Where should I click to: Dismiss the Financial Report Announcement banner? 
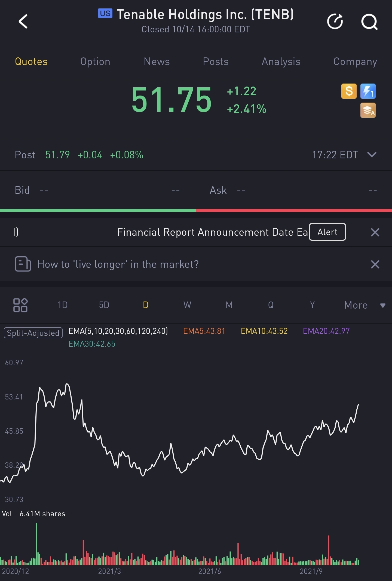click(375, 232)
